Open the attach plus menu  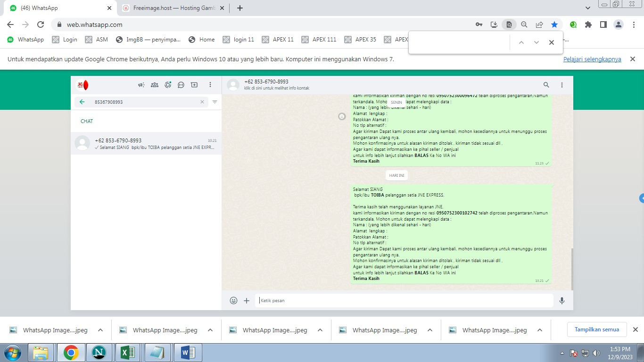[x=247, y=300]
